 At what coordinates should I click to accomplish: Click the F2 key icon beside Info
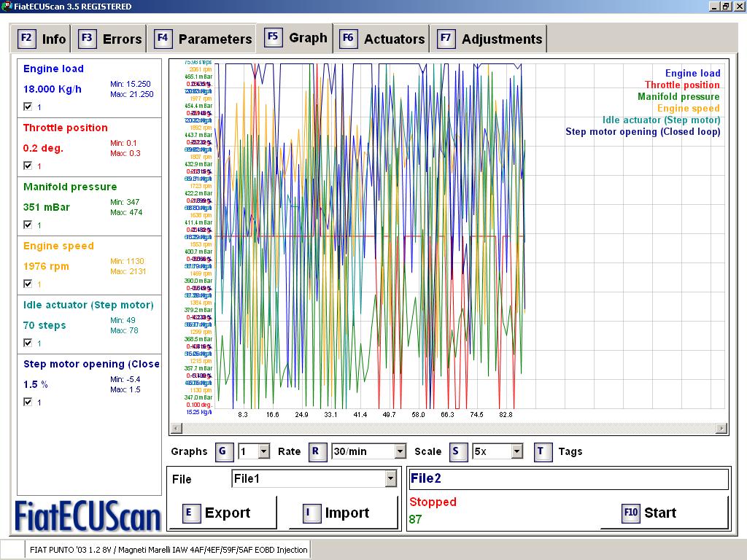tap(26, 38)
